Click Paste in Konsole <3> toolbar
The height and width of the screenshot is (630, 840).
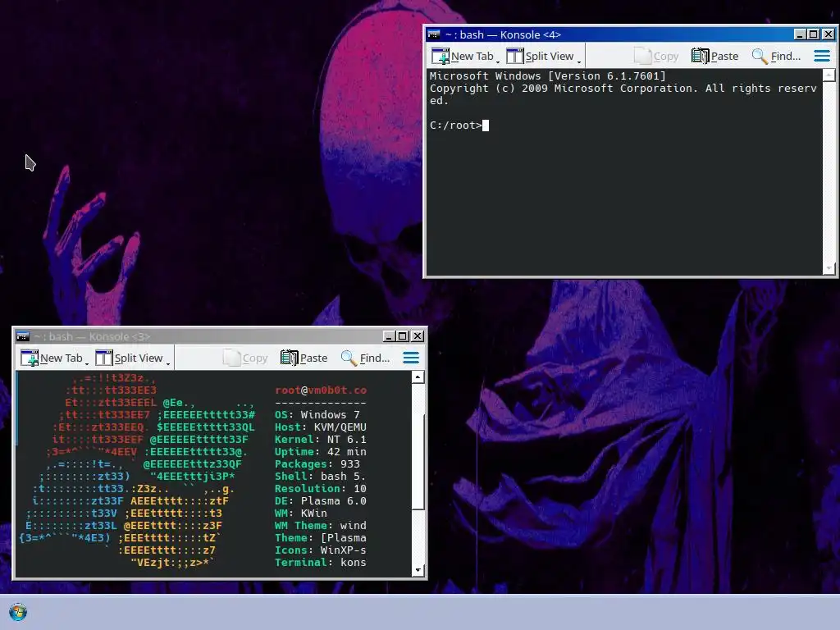pos(304,358)
